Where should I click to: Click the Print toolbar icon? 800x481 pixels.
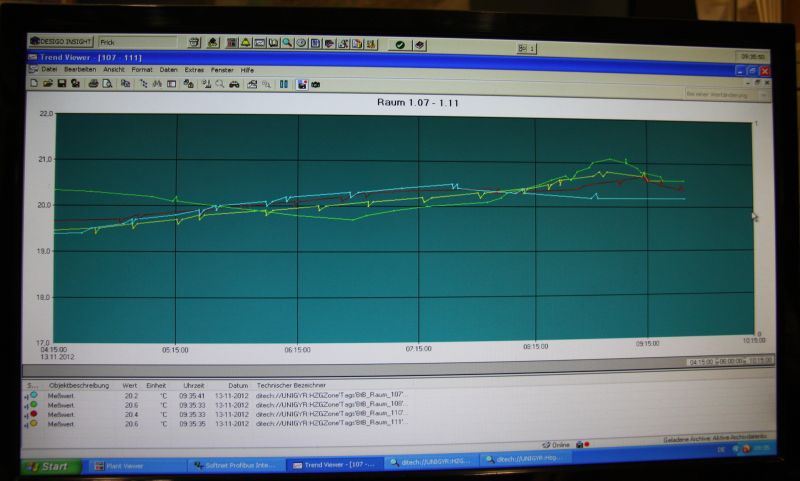(93, 84)
